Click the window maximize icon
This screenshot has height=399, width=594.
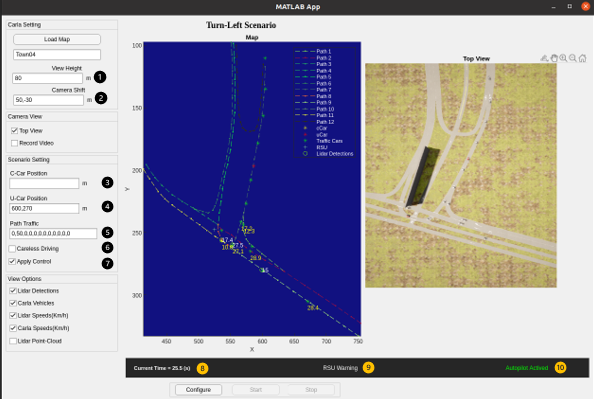(x=569, y=6)
